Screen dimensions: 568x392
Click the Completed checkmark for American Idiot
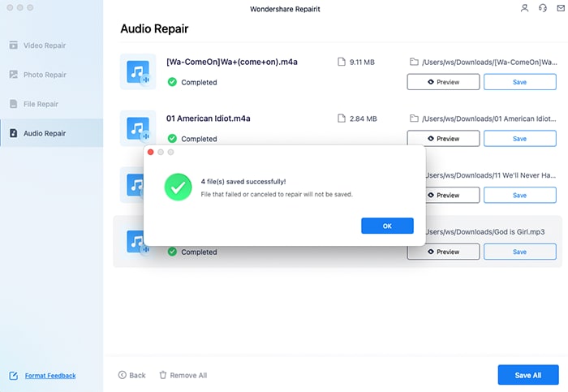click(172, 139)
